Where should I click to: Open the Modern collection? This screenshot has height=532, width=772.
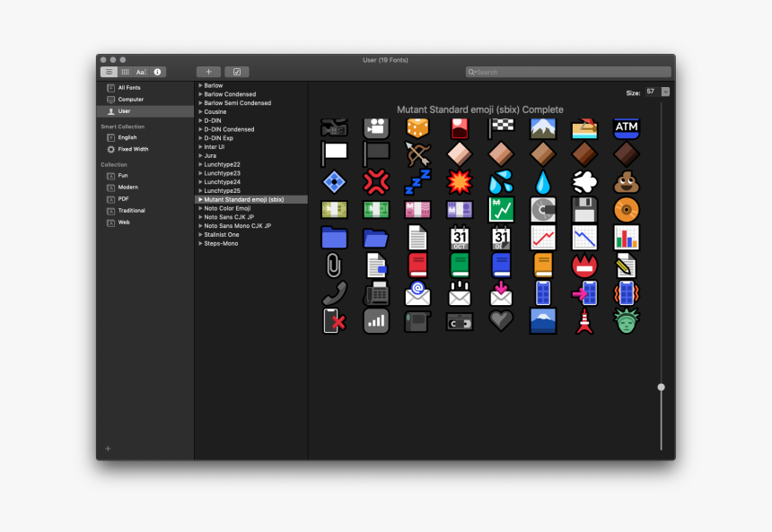coord(145,188)
